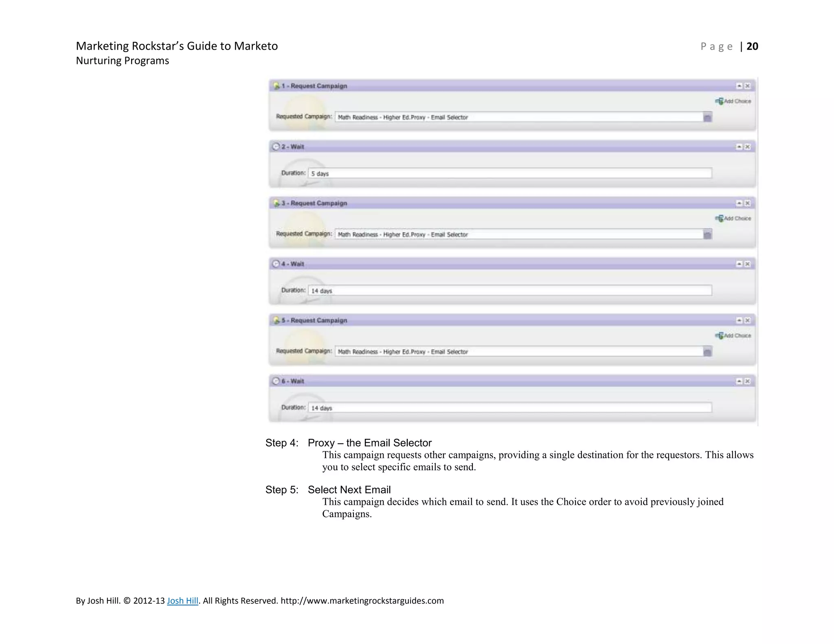Click the step 5 Request Campaign icon
Image resolution: width=834 pixels, height=644 pixels.
click(277, 320)
